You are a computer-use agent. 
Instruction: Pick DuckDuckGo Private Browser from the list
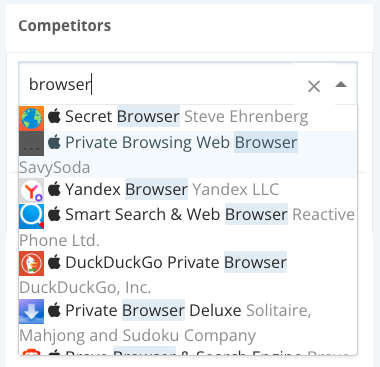(x=188, y=274)
